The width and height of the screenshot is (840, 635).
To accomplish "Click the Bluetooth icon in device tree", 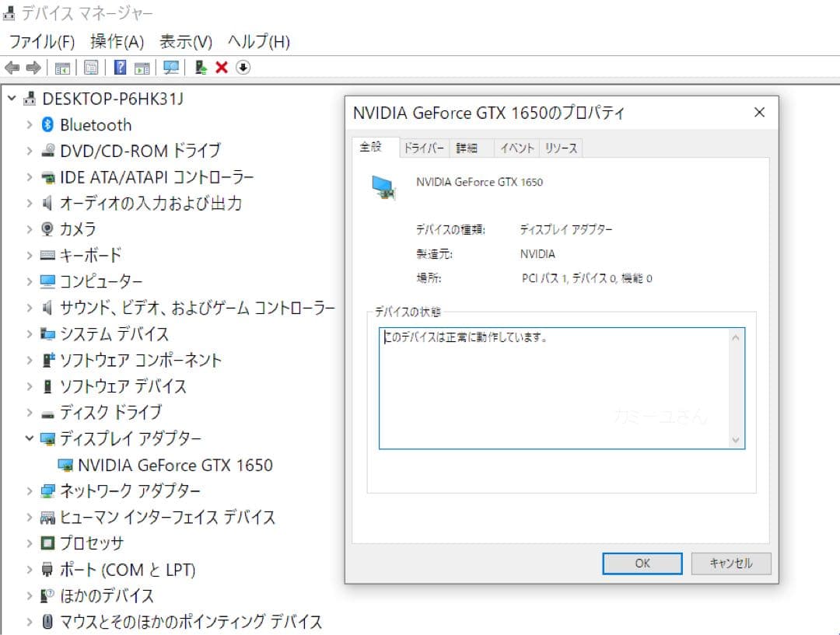I will (x=47, y=125).
